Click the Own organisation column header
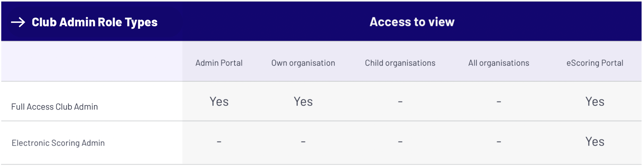Viewport: 644px width, 166px height. click(x=303, y=63)
